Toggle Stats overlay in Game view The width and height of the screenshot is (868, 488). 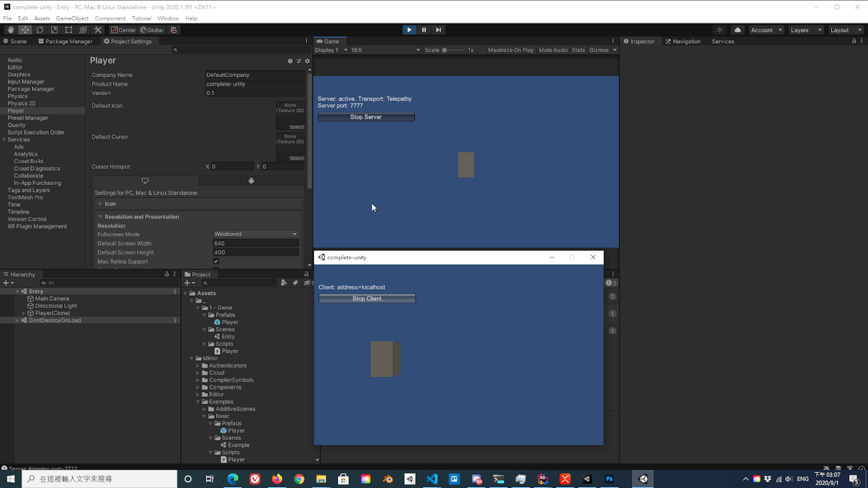tap(578, 50)
